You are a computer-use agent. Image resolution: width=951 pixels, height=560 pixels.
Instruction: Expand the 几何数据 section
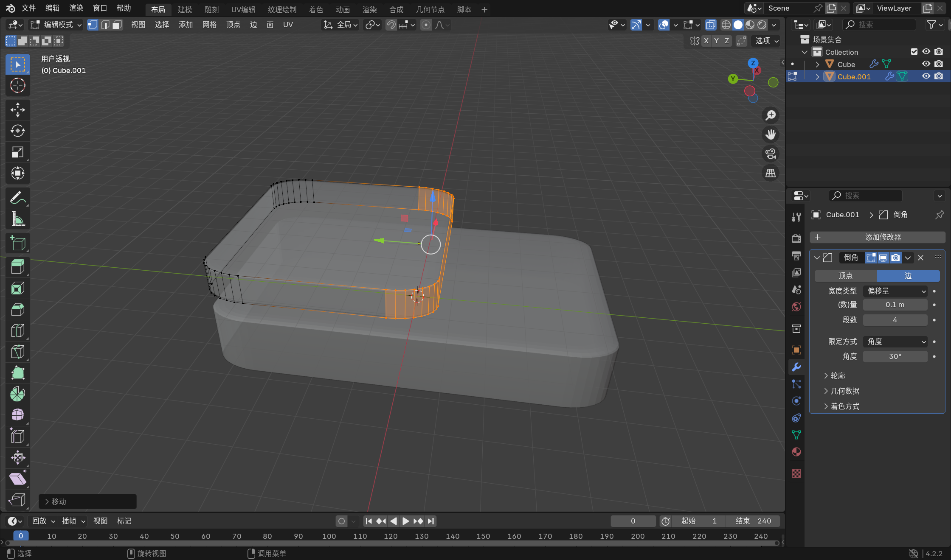(845, 391)
